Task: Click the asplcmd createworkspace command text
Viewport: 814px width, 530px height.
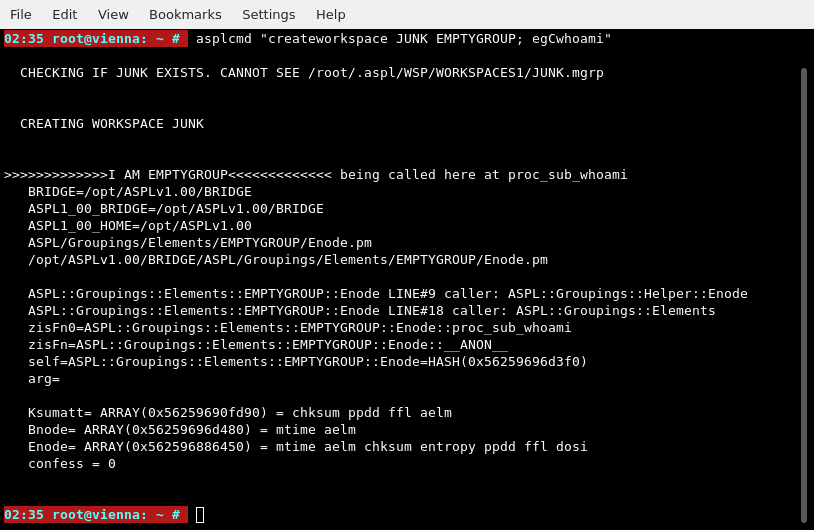Action: point(403,39)
